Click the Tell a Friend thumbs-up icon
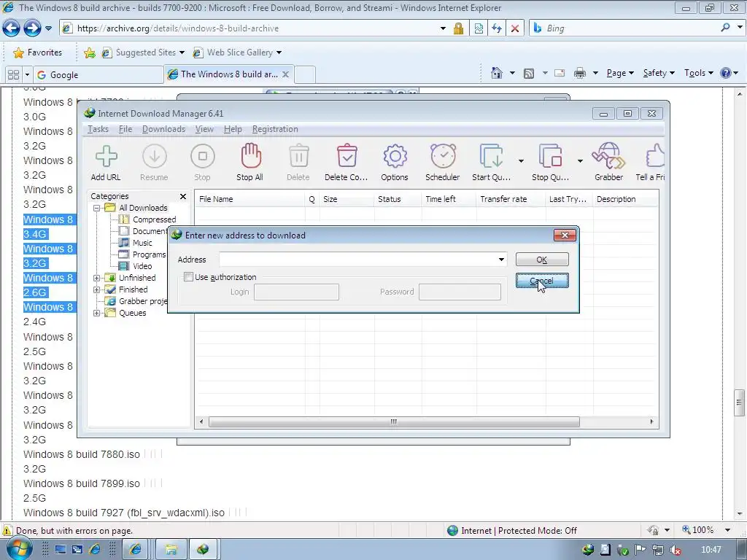Viewport: 747px width, 560px height. point(655,156)
